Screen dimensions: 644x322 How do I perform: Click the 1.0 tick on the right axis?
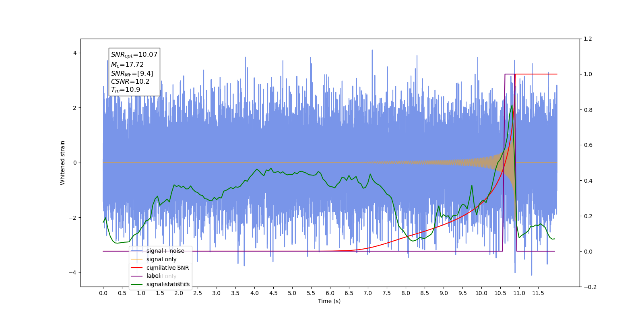point(588,74)
